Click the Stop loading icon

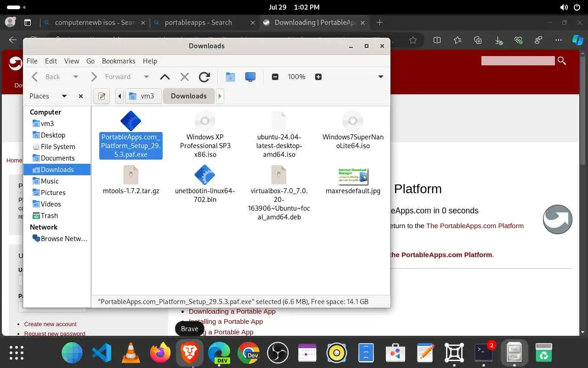tap(185, 77)
